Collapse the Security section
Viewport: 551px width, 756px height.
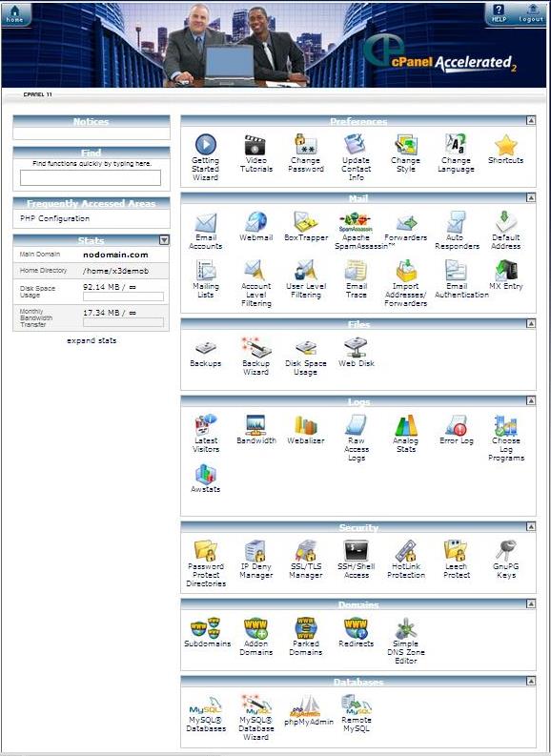click(531, 526)
